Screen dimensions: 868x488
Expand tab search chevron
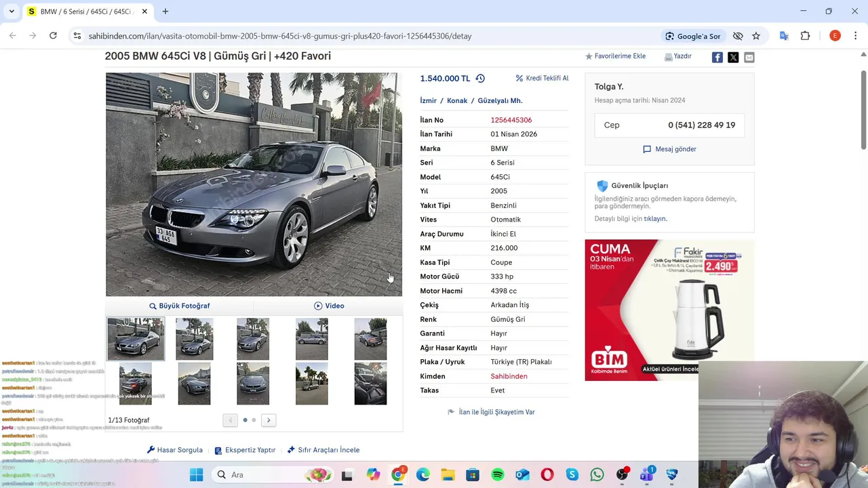[10, 12]
